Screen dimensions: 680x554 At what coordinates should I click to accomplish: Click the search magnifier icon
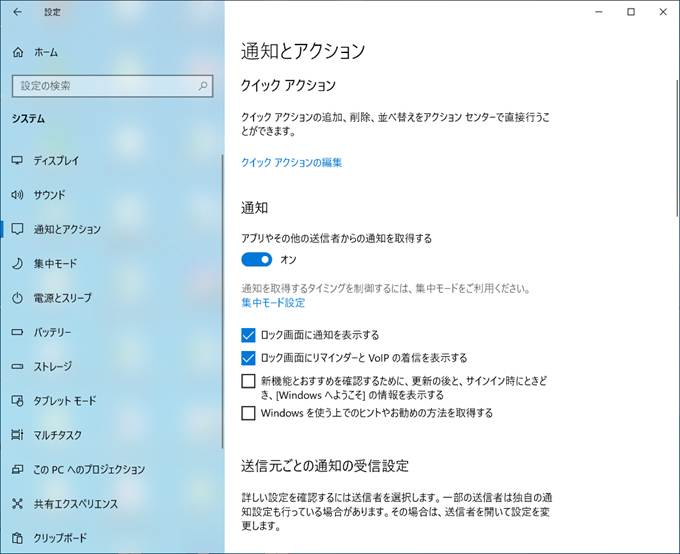pyautogui.click(x=204, y=86)
